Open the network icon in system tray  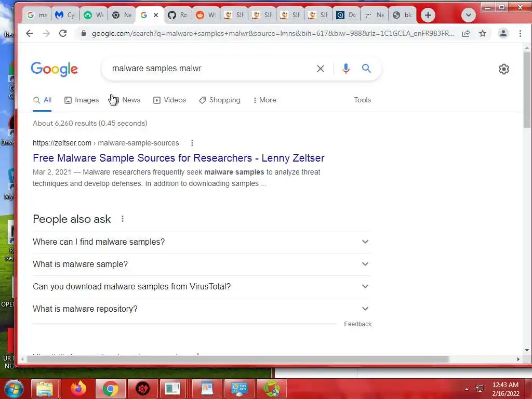pos(480,389)
